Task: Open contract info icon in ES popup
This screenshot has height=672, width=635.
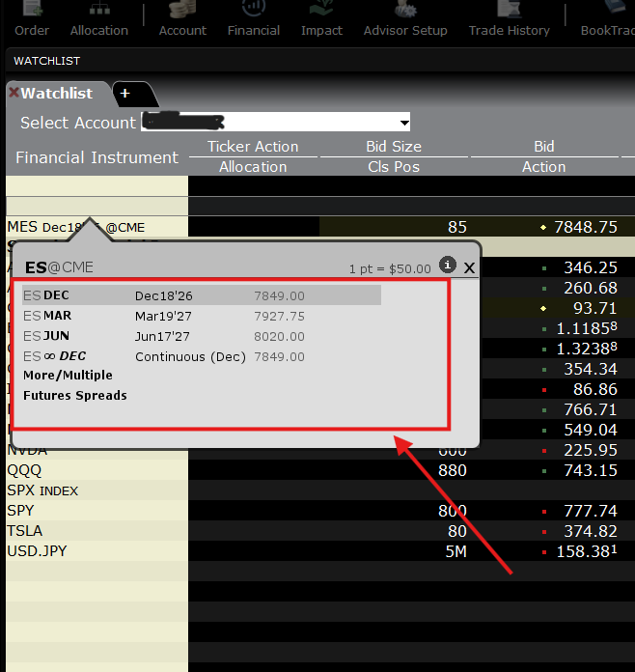Action: (x=448, y=265)
